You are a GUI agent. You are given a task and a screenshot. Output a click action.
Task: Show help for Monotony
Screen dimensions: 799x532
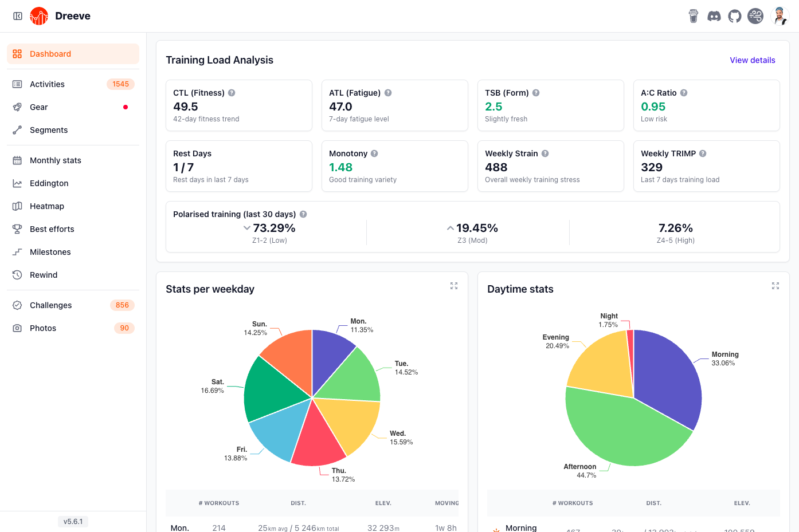tap(374, 153)
